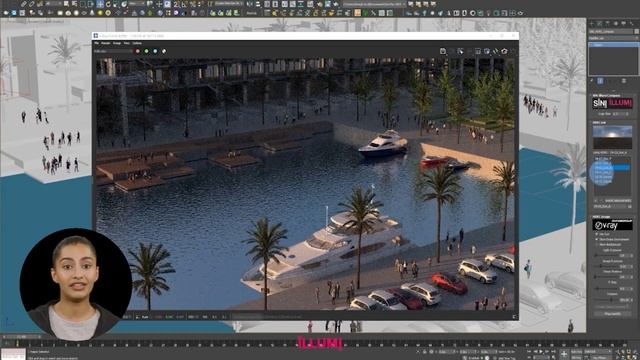Activate Select and Scale tool in main toolbar
The image size is (640, 360).
coord(116,4)
